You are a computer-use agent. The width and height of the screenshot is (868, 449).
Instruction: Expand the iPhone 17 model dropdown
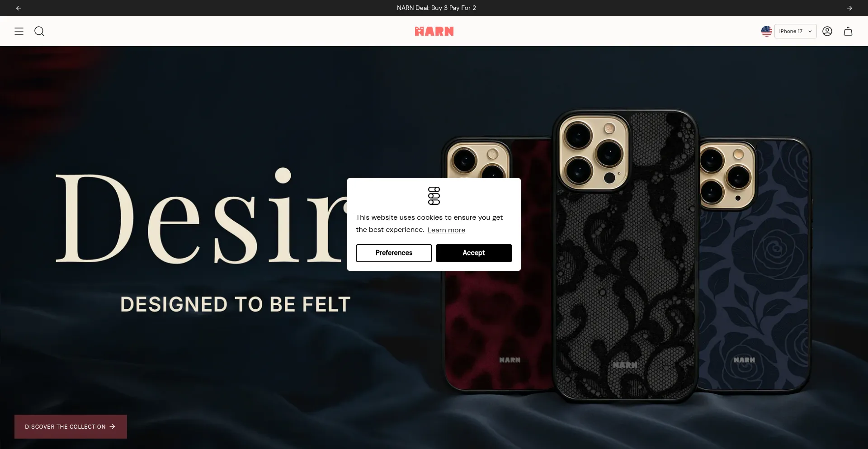tap(795, 31)
